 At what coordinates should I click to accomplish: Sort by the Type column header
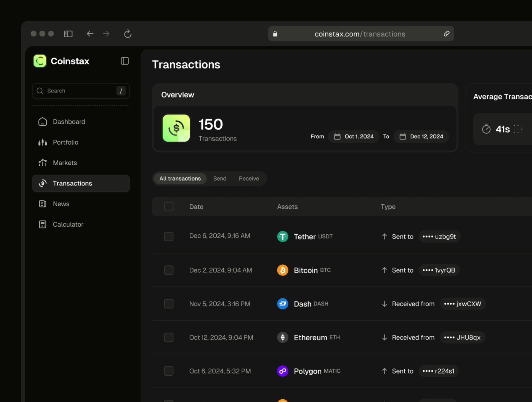(388, 207)
